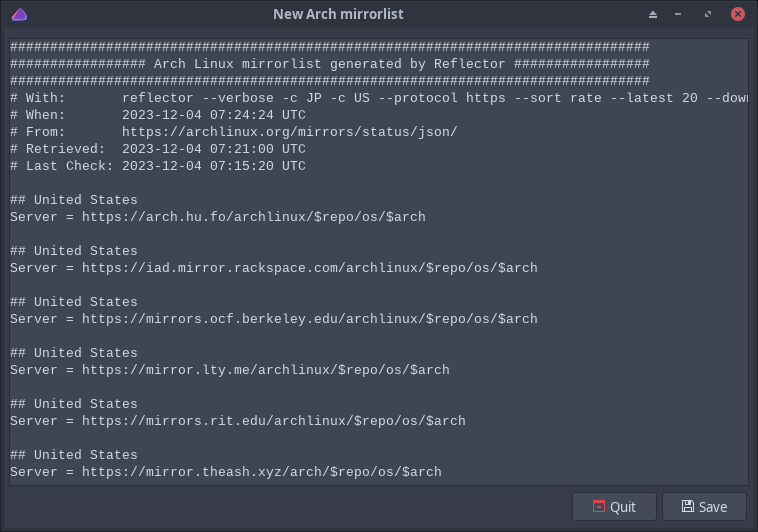Image resolution: width=758 pixels, height=532 pixels.
Task: Click the '# With:' reflector command line
Action: (379, 98)
